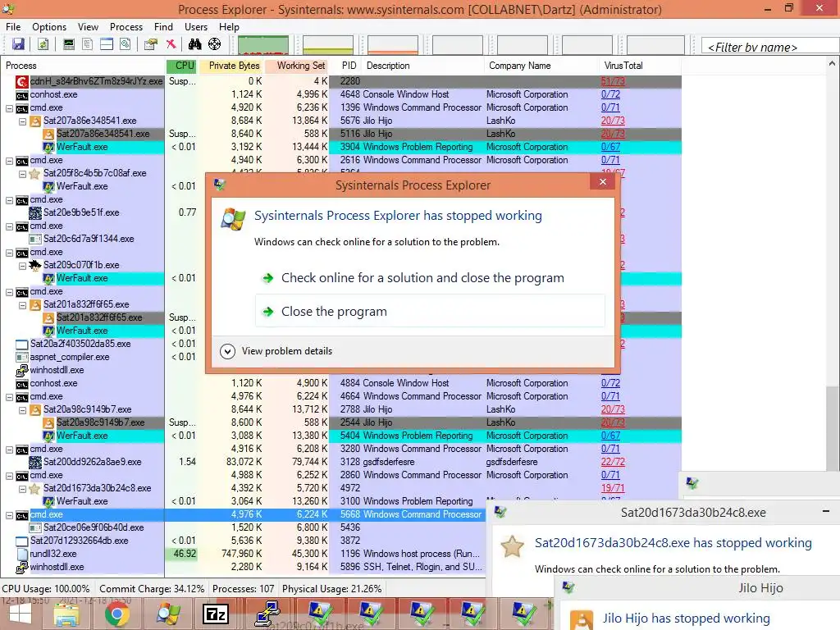Screen dimensions: 840x630
Task: Click Windows flag icon in crash dialog
Action: (234, 219)
